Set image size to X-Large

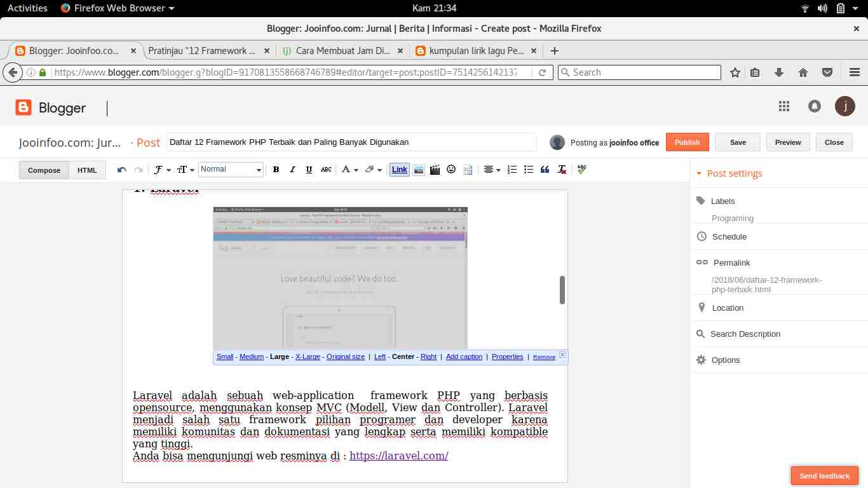pyautogui.click(x=308, y=356)
